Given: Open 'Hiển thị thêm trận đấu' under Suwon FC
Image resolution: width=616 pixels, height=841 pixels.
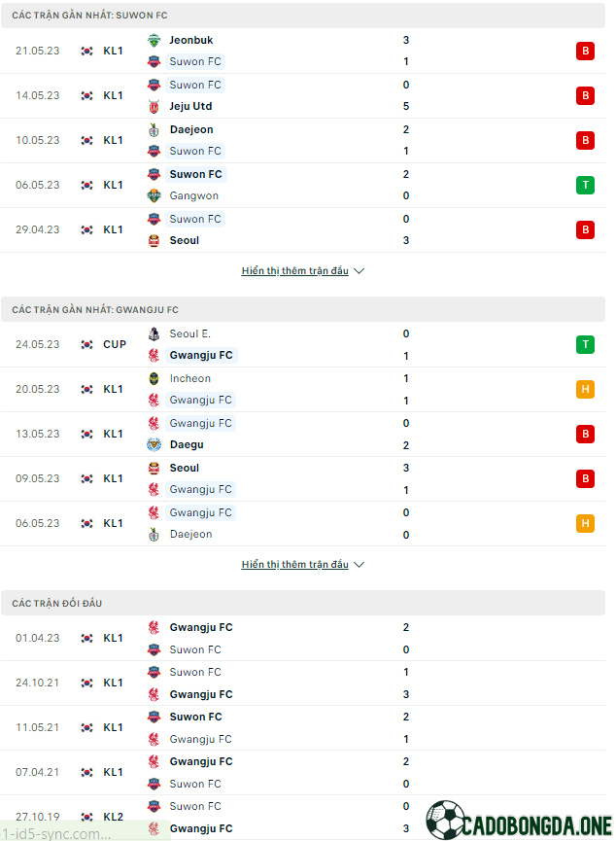Looking at the screenshot, I should click(294, 271).
